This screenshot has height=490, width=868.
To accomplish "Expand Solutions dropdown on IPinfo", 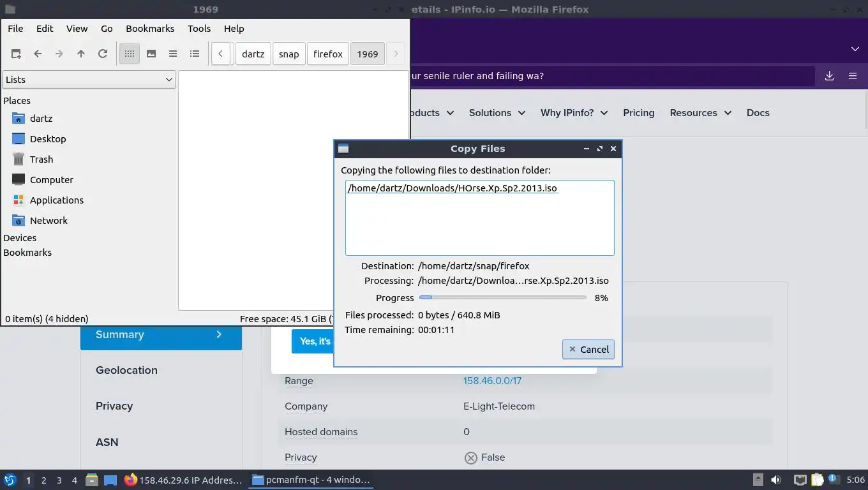I will pyautogui.click(x=497, y=113).
